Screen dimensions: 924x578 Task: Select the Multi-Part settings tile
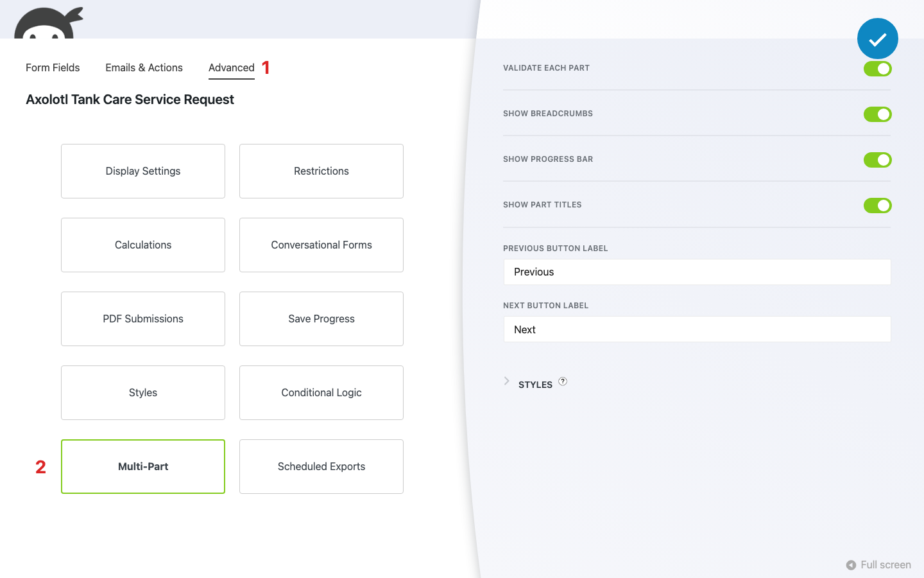(143, 467)
